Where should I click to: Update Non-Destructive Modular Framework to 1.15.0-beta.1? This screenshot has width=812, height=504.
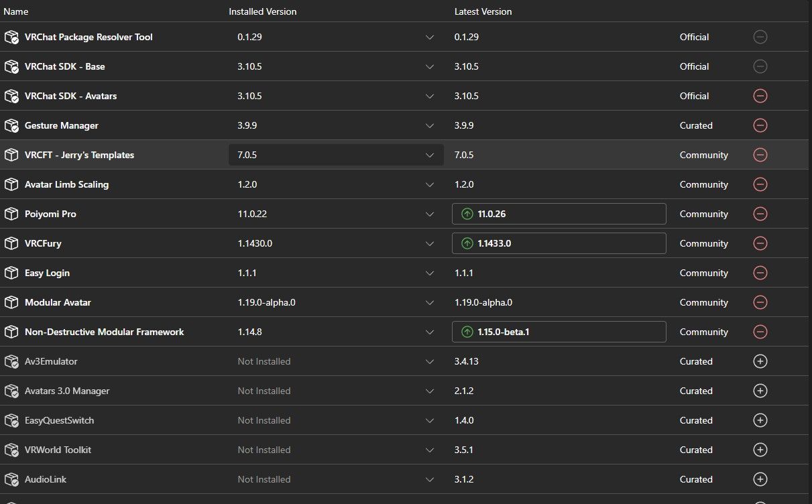pyautogui.click(x=559, y=332)
